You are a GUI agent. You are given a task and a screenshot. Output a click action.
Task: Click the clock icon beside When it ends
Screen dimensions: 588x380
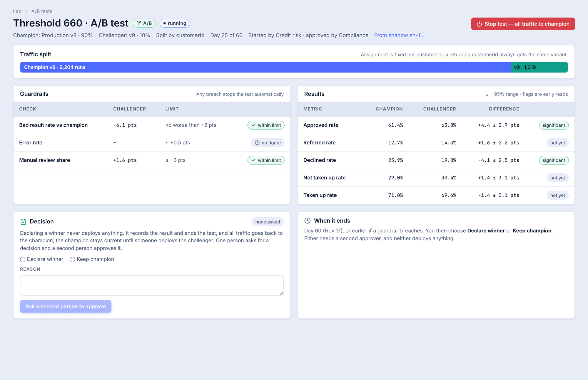tap(308, 221)
